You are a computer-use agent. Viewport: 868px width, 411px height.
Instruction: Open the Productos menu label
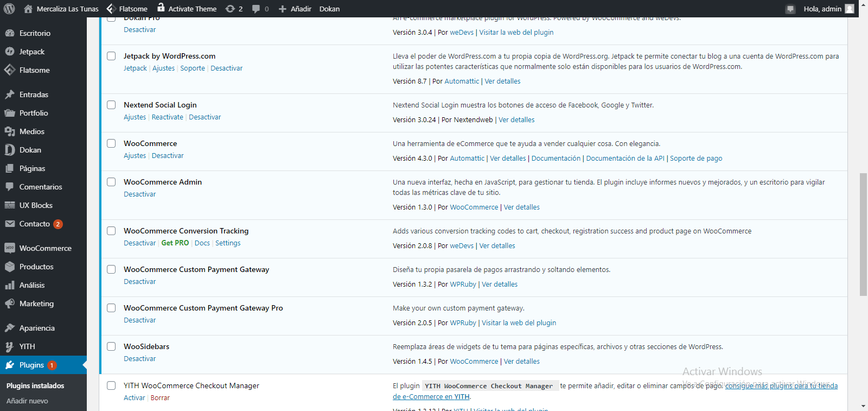point(36,267)
